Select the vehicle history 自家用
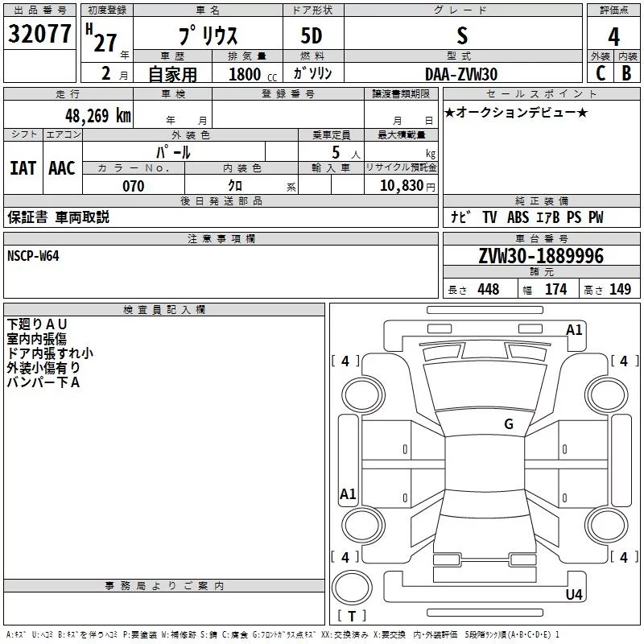This screenshot has height=644, width=644. tap(172, 74)
